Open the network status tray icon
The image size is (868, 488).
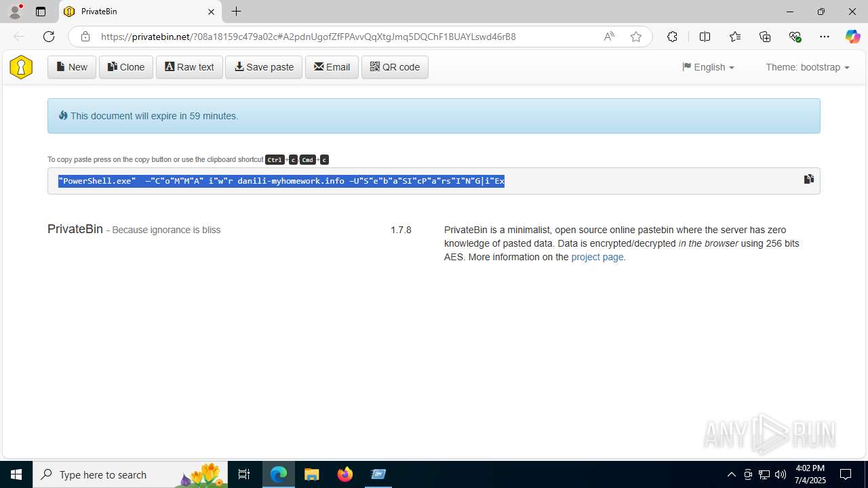coord(764,474)
